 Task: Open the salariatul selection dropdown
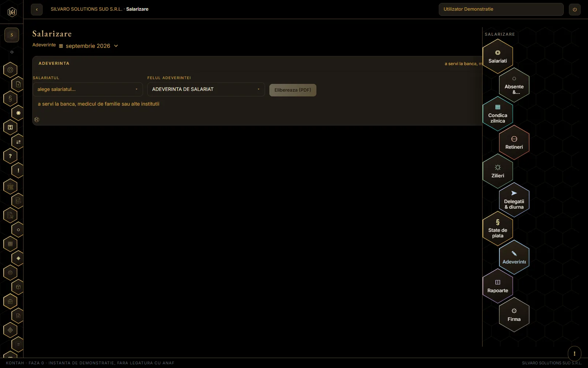[x=87, y=89]
